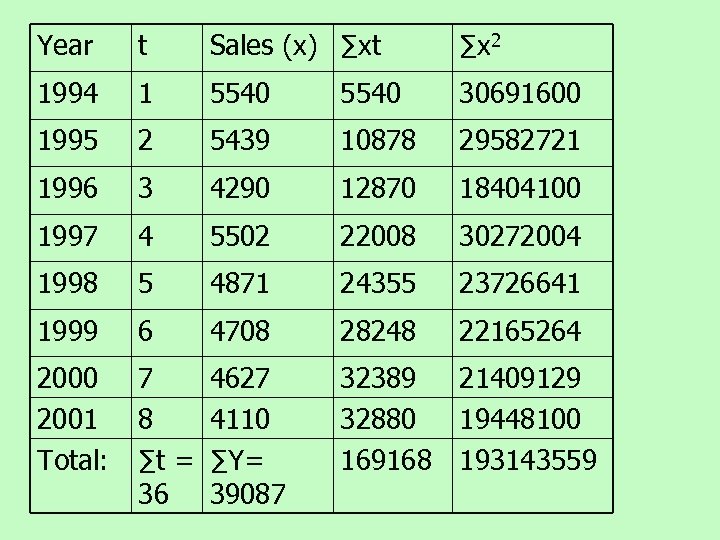
Task: Select the ∑xt total 169168
Action: [386, 460]
